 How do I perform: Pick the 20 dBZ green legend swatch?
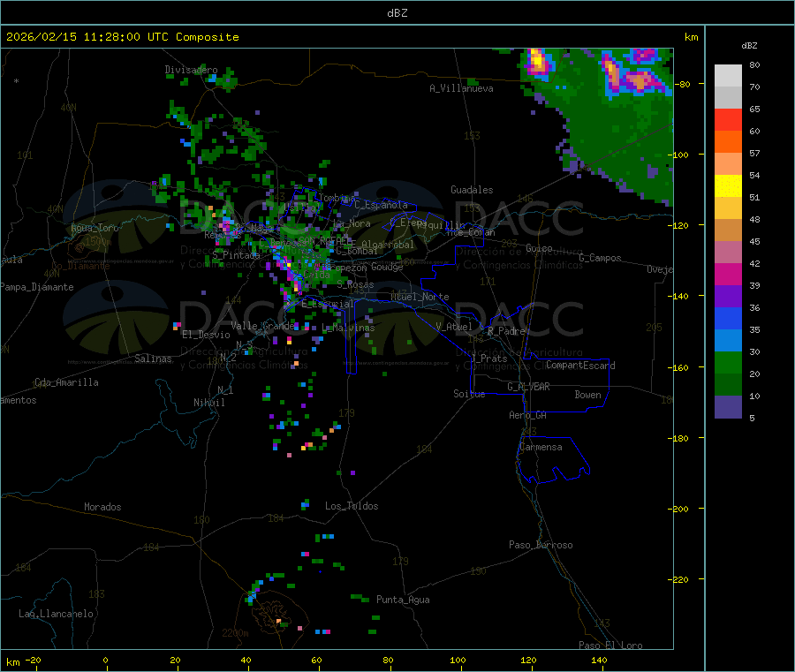[x=728, y=362]
